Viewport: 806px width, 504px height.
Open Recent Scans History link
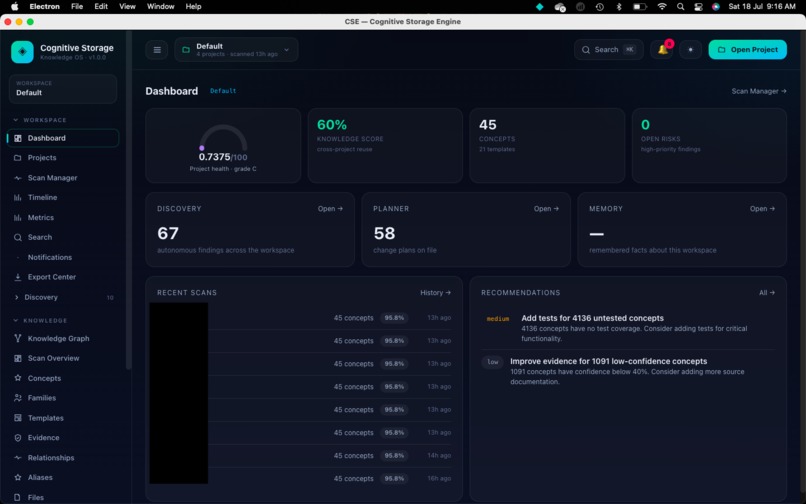[x=435, y=293]
